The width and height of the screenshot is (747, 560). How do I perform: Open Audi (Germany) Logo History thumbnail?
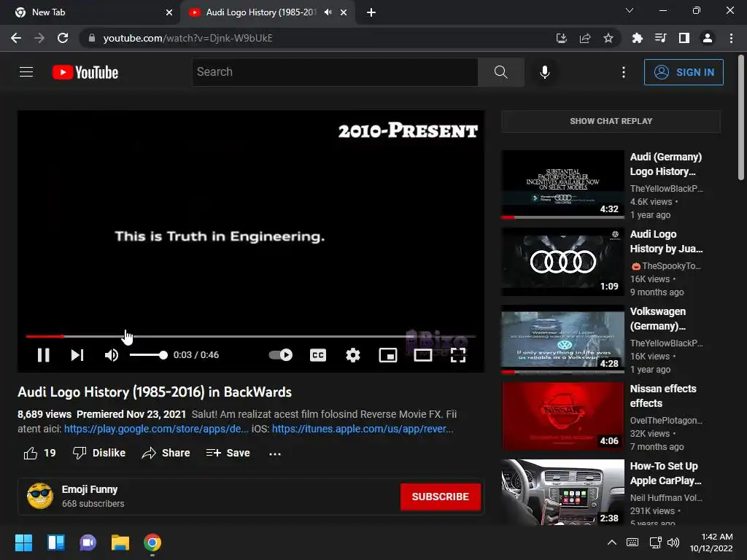click(562, 184)
